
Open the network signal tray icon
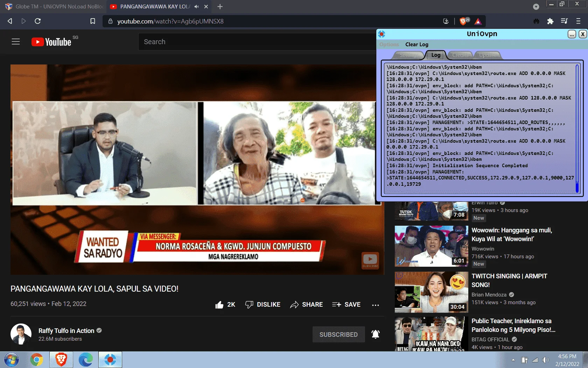click(535, 360)
